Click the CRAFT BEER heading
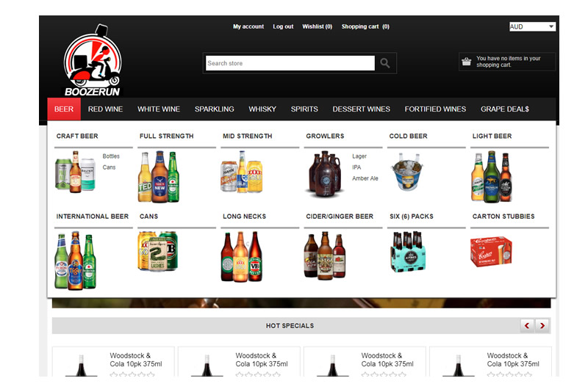This screenshot has width=588, height=392. [77, 136]
